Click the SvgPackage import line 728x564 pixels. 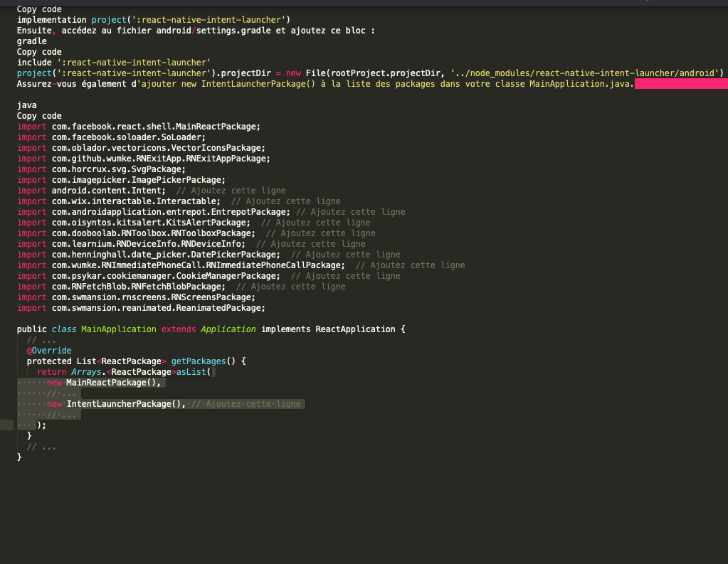point(101,169)
